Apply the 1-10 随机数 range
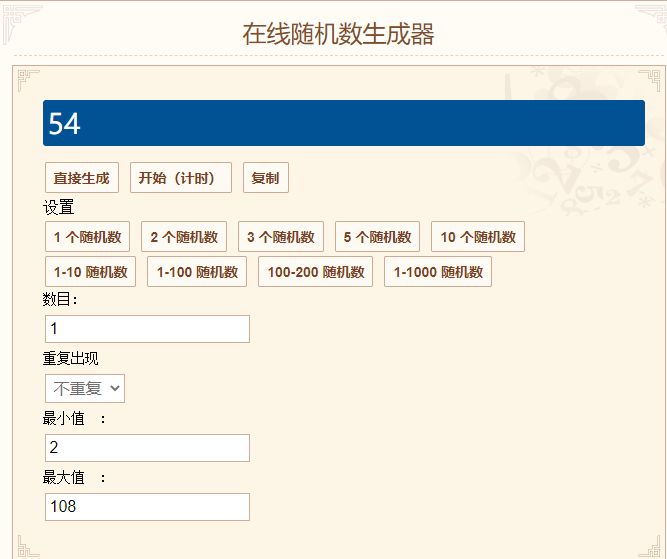Viewport: 667px width, 559px height. 90,271
